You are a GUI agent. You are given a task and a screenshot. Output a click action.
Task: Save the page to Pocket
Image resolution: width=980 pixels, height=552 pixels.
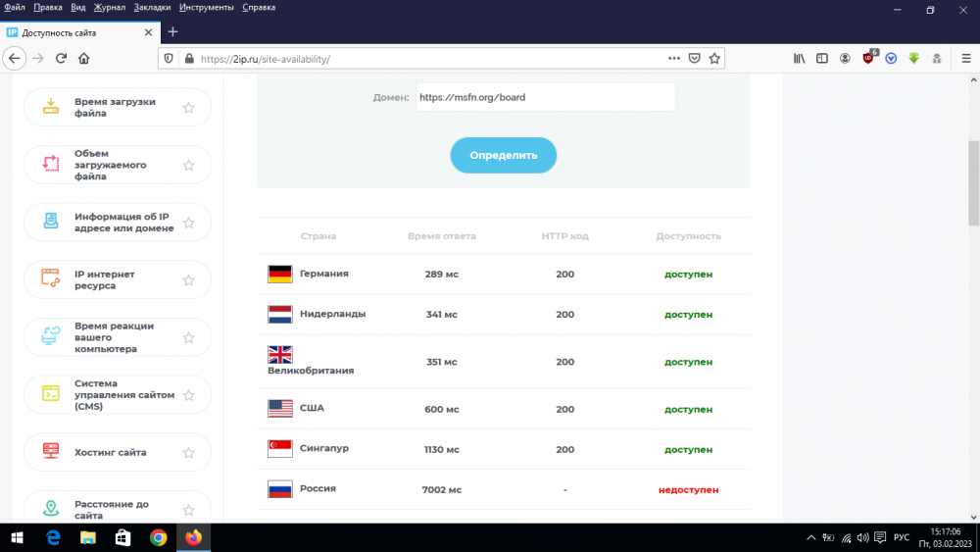click(x=694, y=58)
